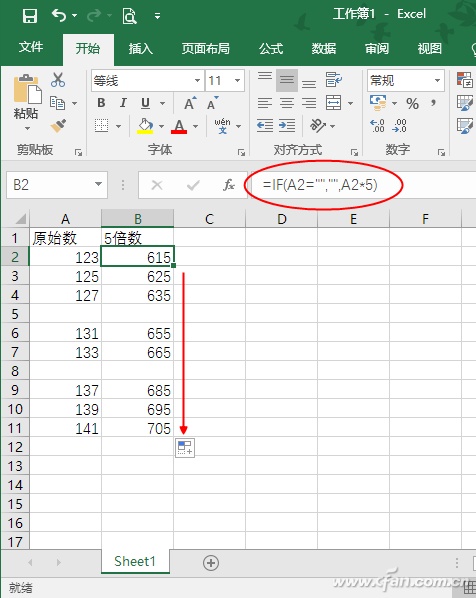Click Decrease Decimal icon
476x598 pixels.
pos(399,125)
